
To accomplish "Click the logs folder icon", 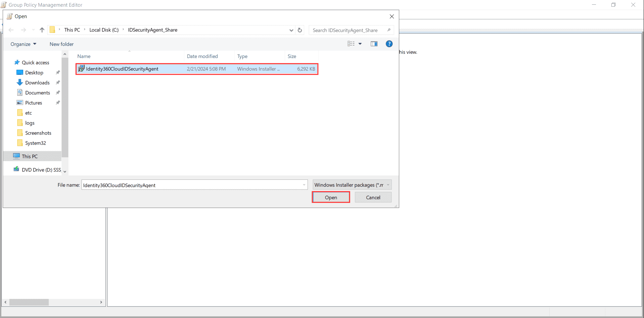I will (x=20, y=123).
